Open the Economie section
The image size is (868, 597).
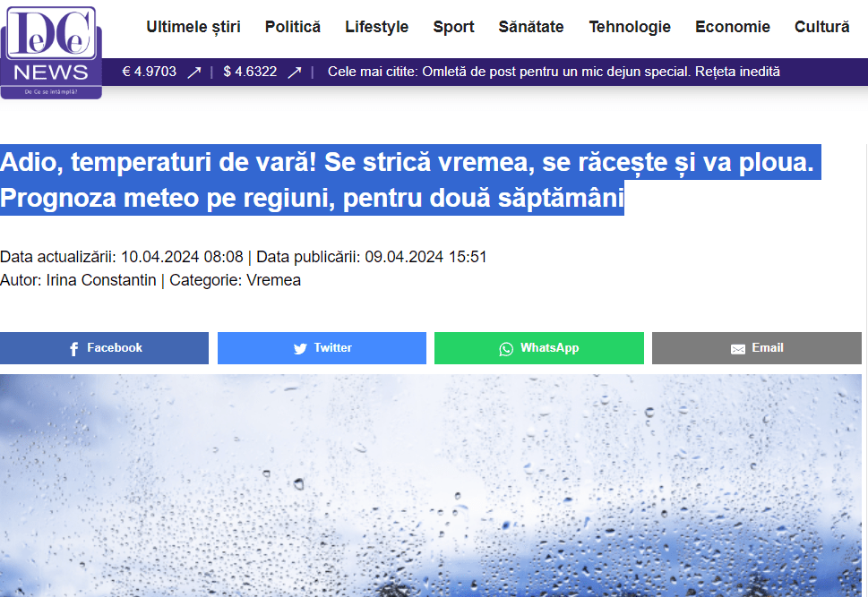coord(732,27)
